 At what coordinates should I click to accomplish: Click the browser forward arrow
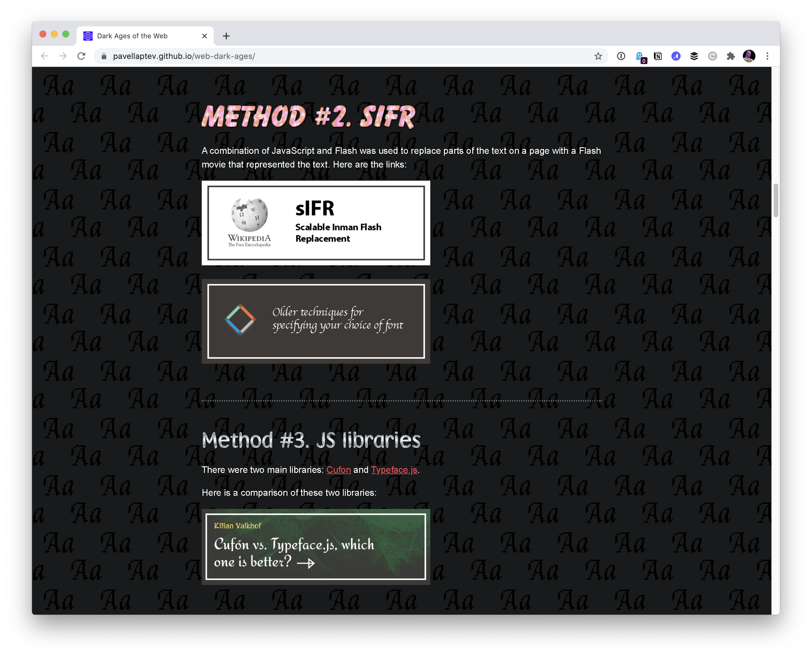(x=63, y=56)
